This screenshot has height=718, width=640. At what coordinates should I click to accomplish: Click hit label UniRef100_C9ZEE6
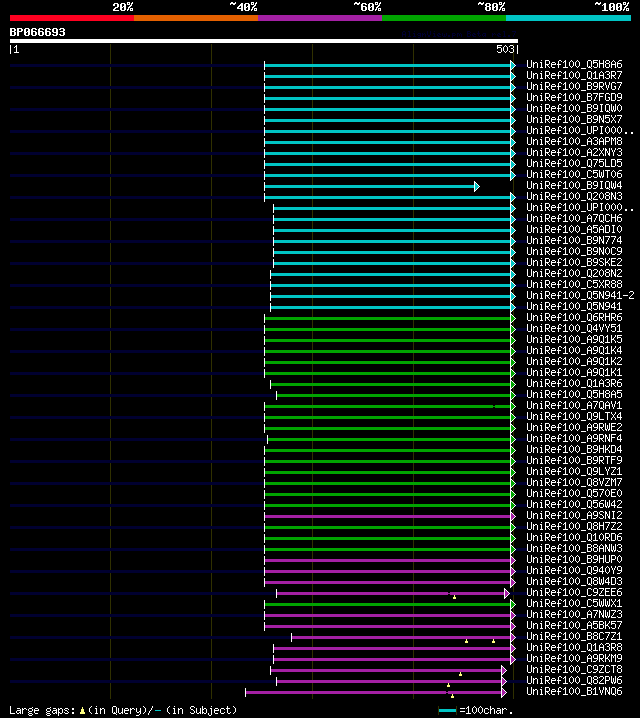pos(574,592)
